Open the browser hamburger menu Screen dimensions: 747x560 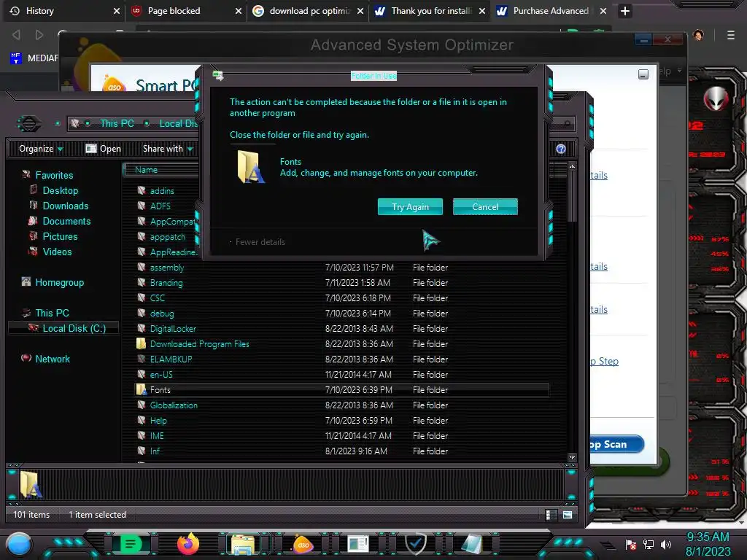(x=731, y=35)
